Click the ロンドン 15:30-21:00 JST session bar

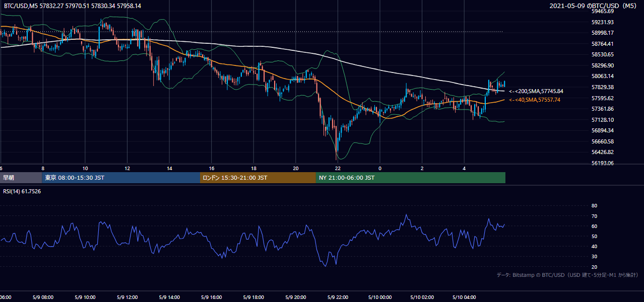point(258,178)
